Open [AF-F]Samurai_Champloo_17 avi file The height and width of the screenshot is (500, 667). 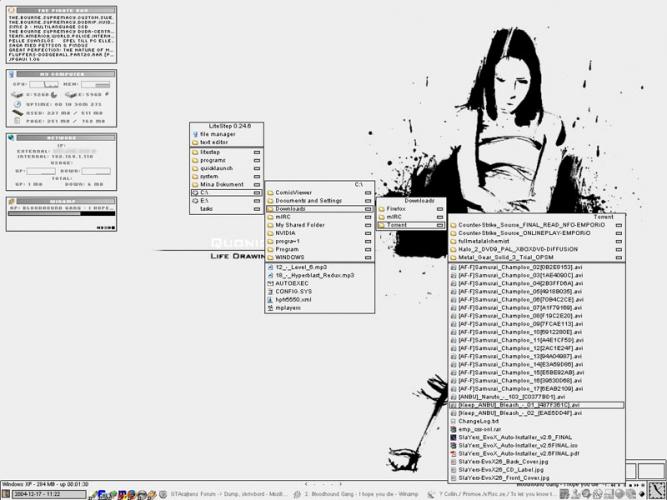[x=536, y=389]
